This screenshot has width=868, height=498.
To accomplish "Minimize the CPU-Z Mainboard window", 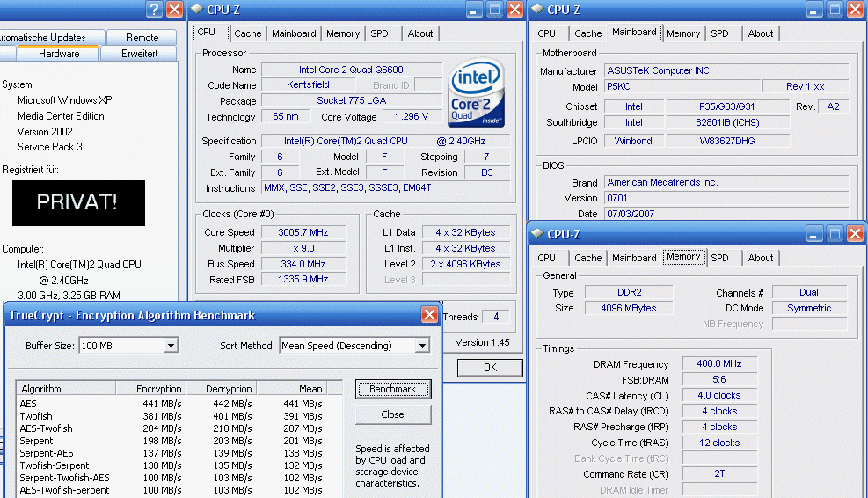I will 813,10.
